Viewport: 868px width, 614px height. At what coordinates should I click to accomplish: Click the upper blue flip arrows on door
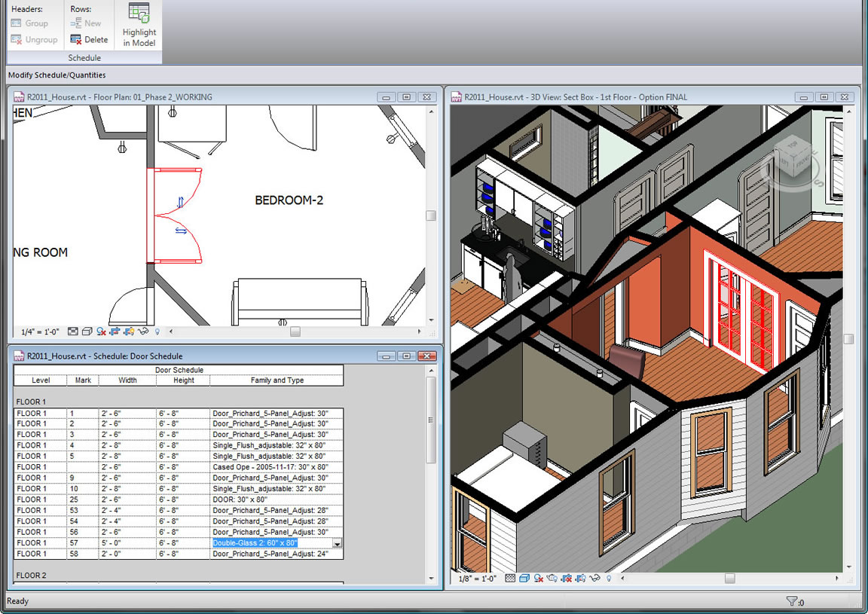[x=180, y=203]
